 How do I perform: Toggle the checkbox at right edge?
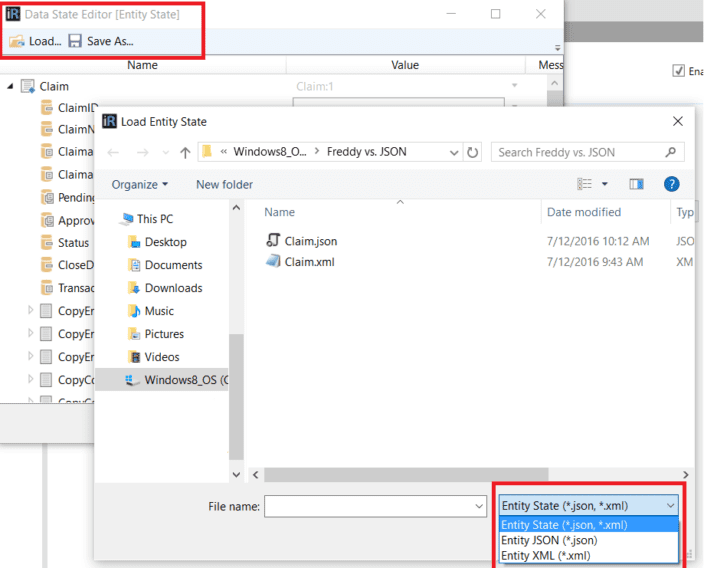pos(679,71)
